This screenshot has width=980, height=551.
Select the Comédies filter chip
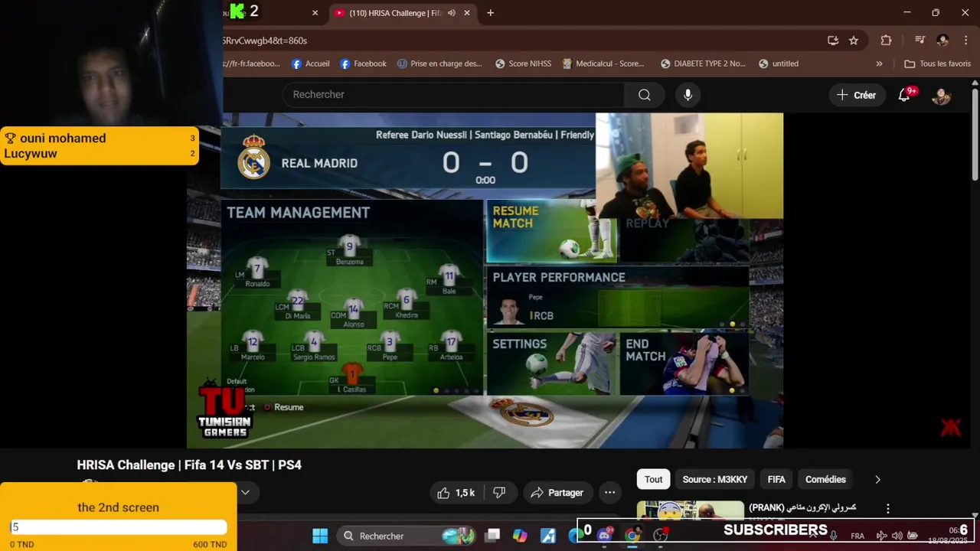point(825,480)
